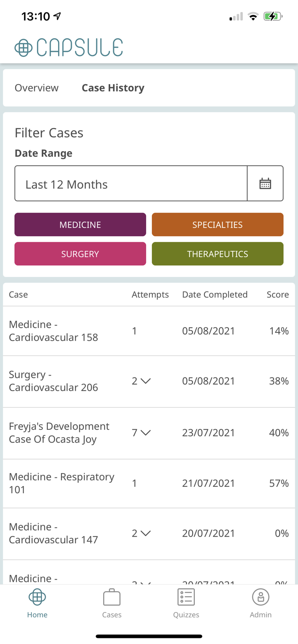The image size is (298, 644).
Task: Tap the battery charging indicator
Action: 273,16
